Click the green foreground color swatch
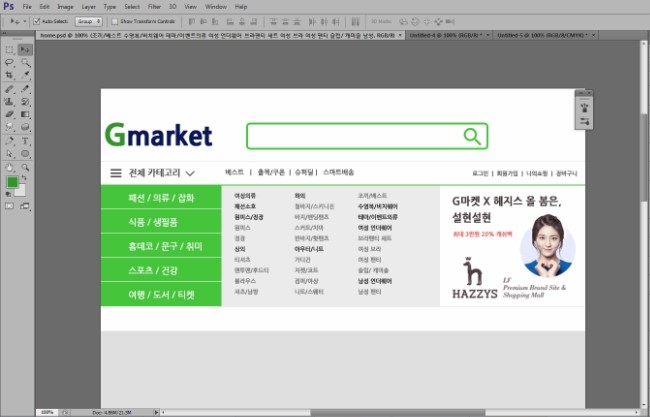This screenshot has height=417, width=650. point(12,182)
